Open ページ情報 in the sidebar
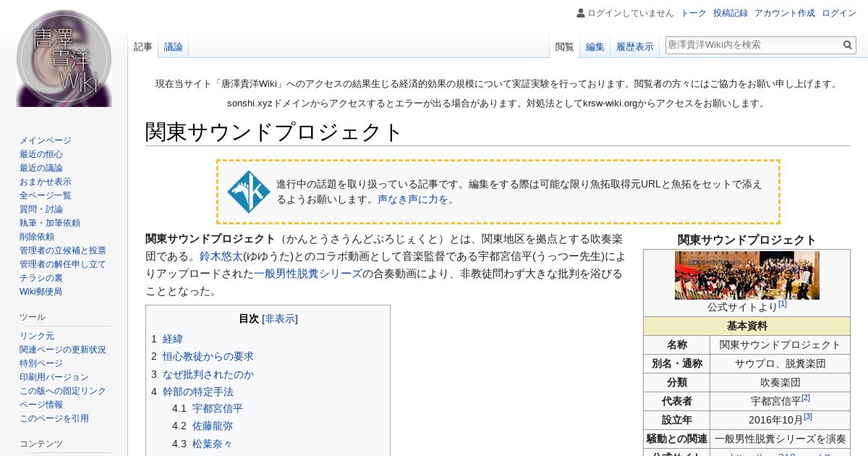This screenshot has height=456, width=868. 41,405
